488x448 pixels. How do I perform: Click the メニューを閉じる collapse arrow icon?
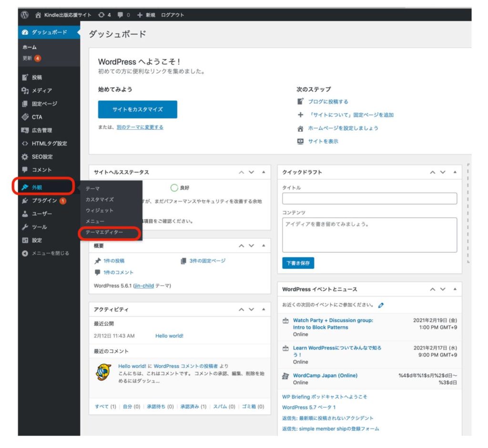tap(25, 253)
